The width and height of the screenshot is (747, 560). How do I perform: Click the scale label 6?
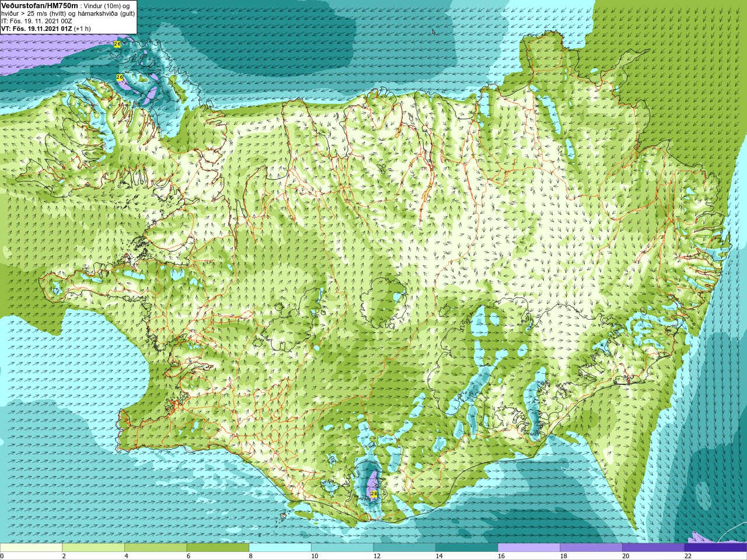pyautogui.click(x=189, y=556)
